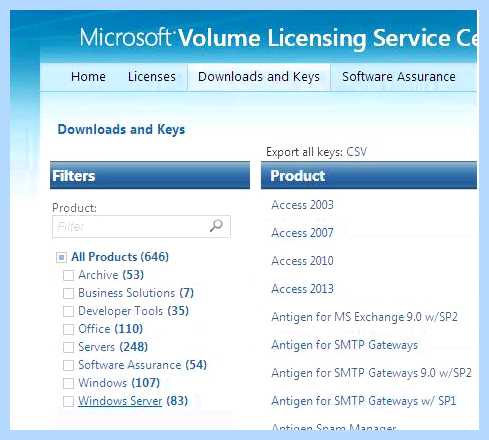Click the All Products label text
489x440 pixels.
coord(104,257)
